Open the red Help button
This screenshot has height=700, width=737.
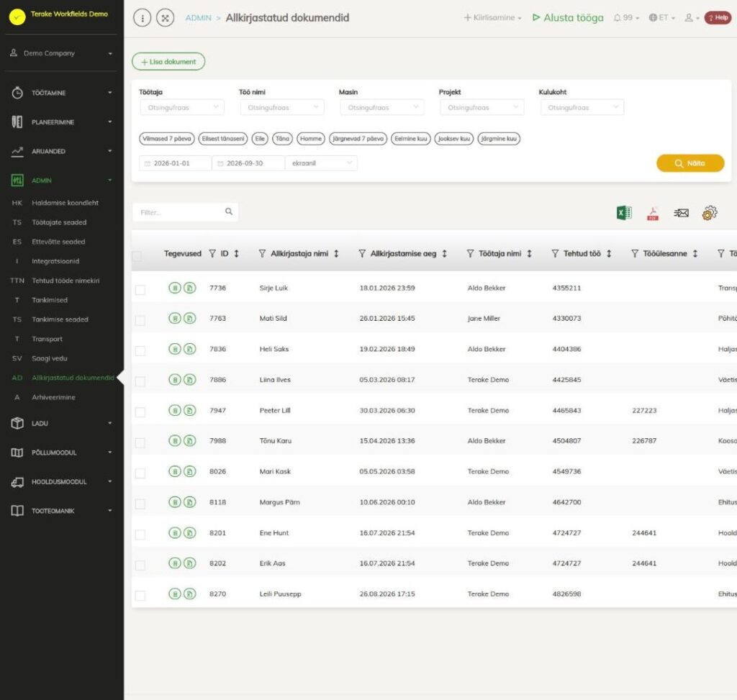pos(718,18)
